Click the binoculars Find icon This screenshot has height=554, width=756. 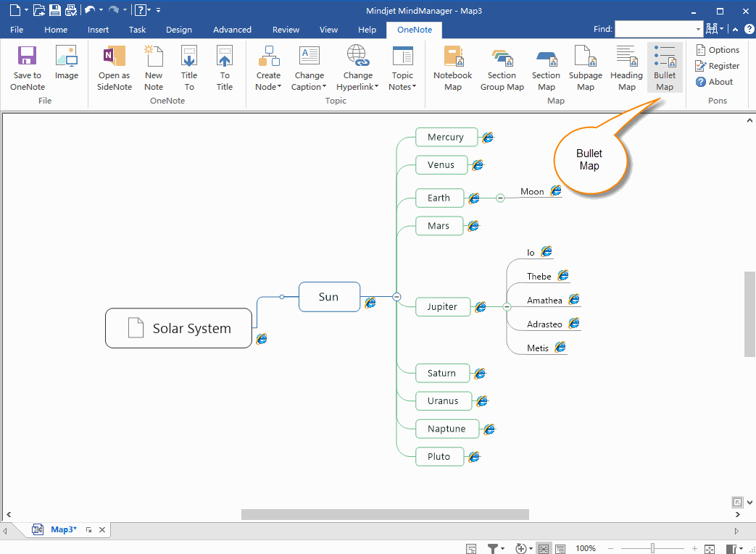click(712, 29)
